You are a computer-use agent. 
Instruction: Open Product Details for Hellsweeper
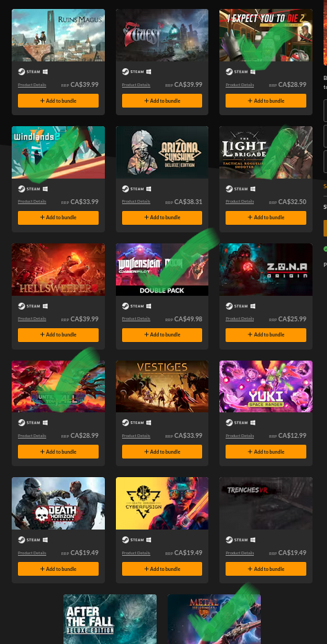[x=32, y=319]
